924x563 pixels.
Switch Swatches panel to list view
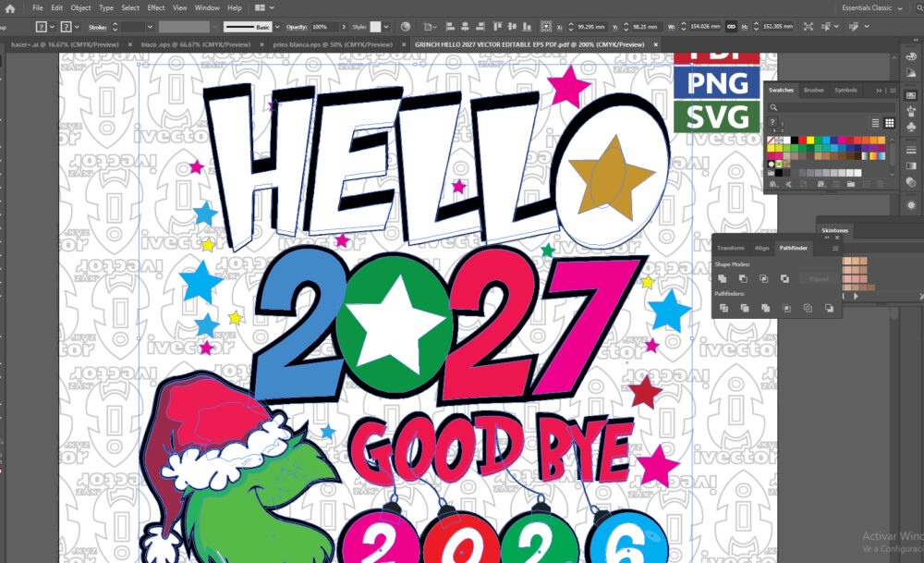(x=875, y=123)
